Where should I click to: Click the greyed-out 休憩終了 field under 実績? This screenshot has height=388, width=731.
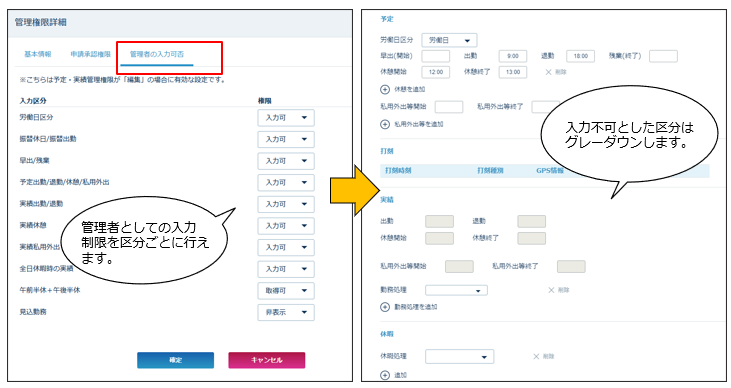pos(531,238)
